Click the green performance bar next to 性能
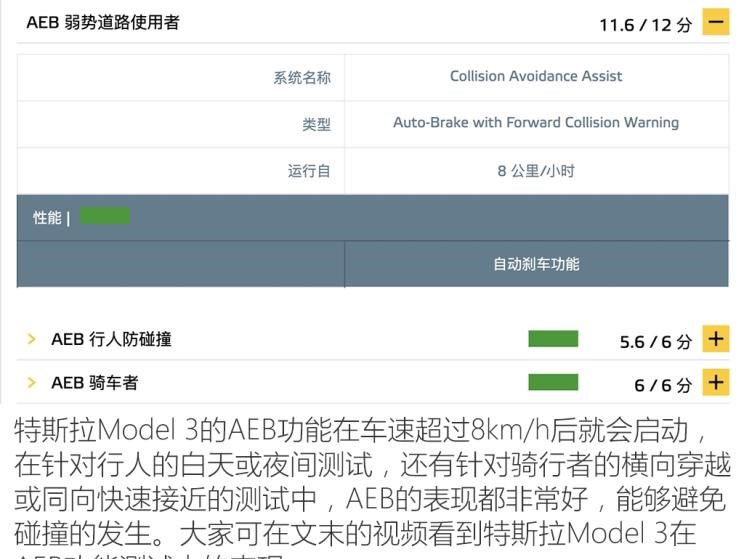Image resolution: width=744 pixels, height=559 pixels. click(x=104, y=216)
